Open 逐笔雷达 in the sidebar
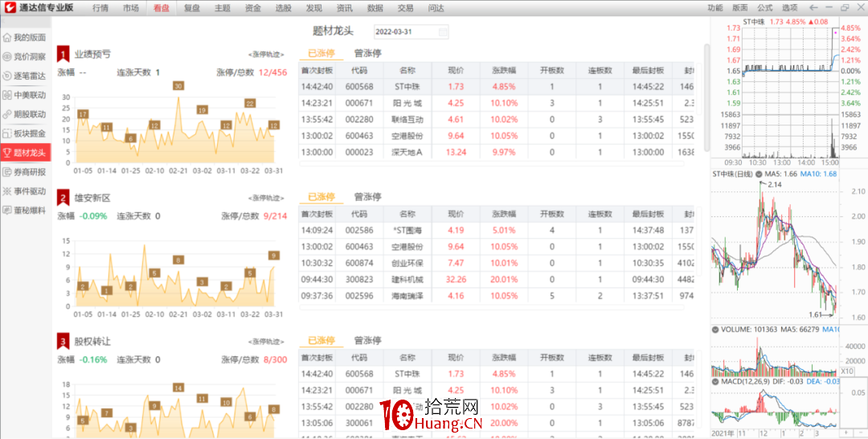The width and height of the screenshot is (868, 439). coord(26,76)
